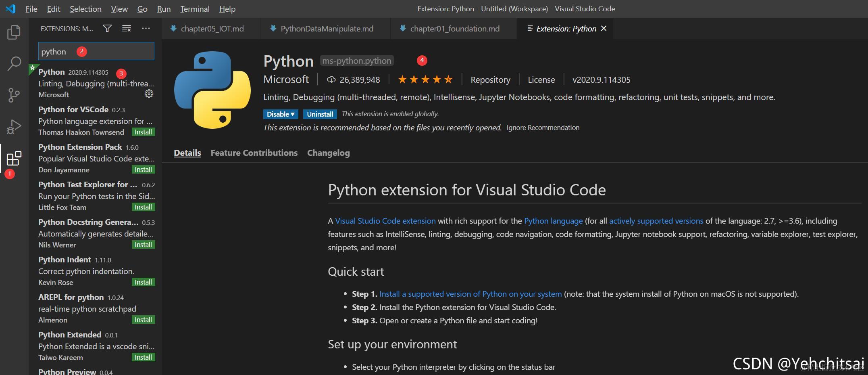Click Ignore Recommendation
The image size is (868, 375).
pos(543,128)
